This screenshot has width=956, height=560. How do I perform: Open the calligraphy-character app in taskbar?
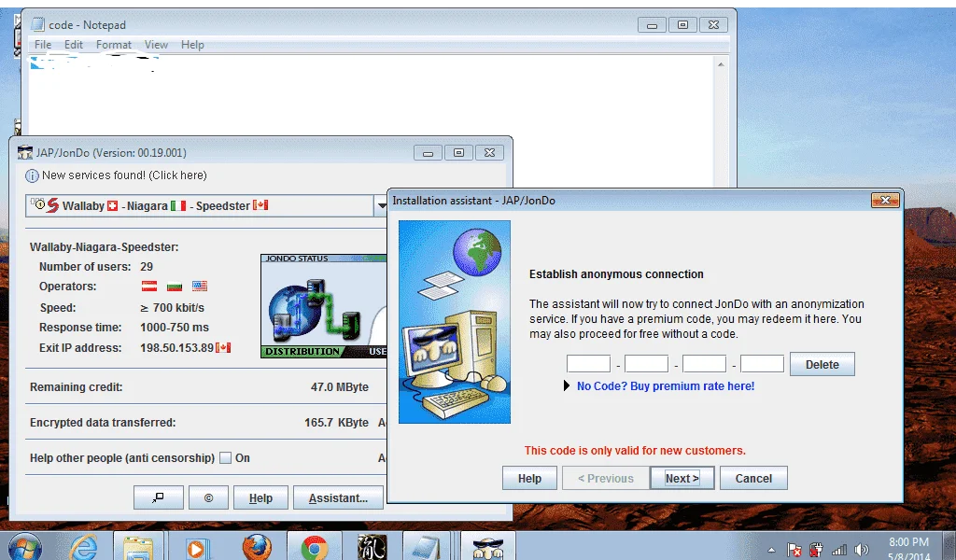(372, 547)
